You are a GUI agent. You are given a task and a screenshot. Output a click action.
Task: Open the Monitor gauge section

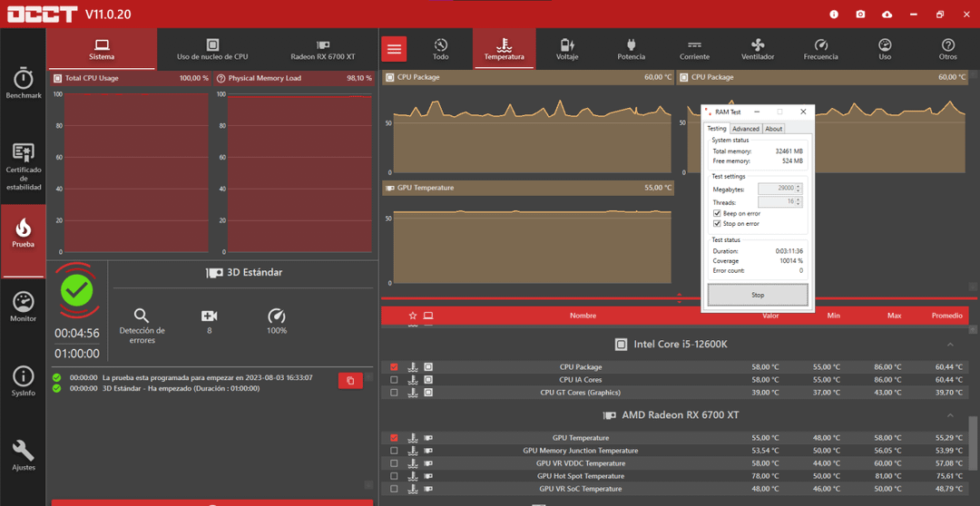pos(23,307)
